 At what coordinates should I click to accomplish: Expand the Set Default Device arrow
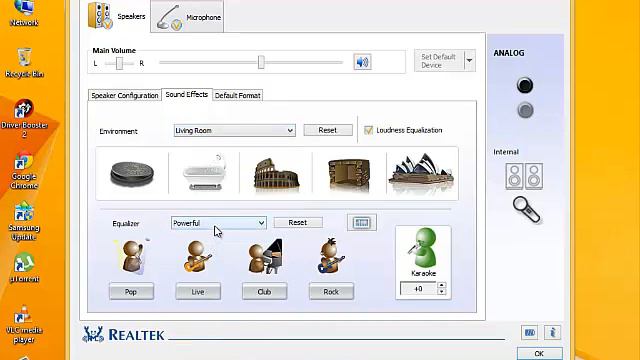point(469,60)
